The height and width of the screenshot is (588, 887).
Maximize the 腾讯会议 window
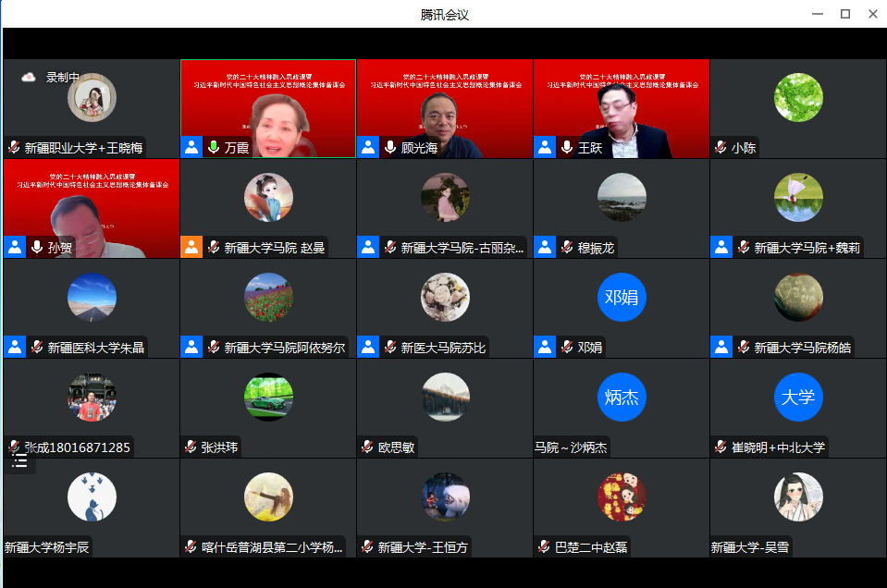844,14
